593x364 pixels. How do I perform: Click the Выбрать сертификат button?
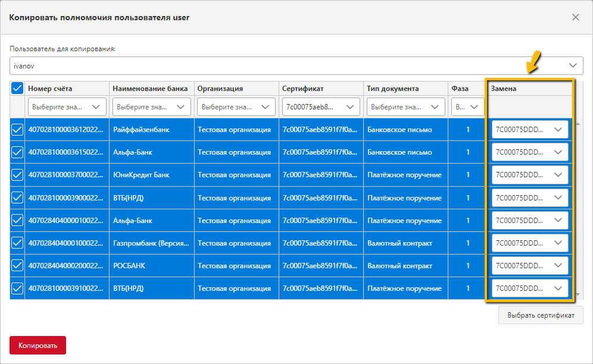pyautogui.click(x=541, y=315)
